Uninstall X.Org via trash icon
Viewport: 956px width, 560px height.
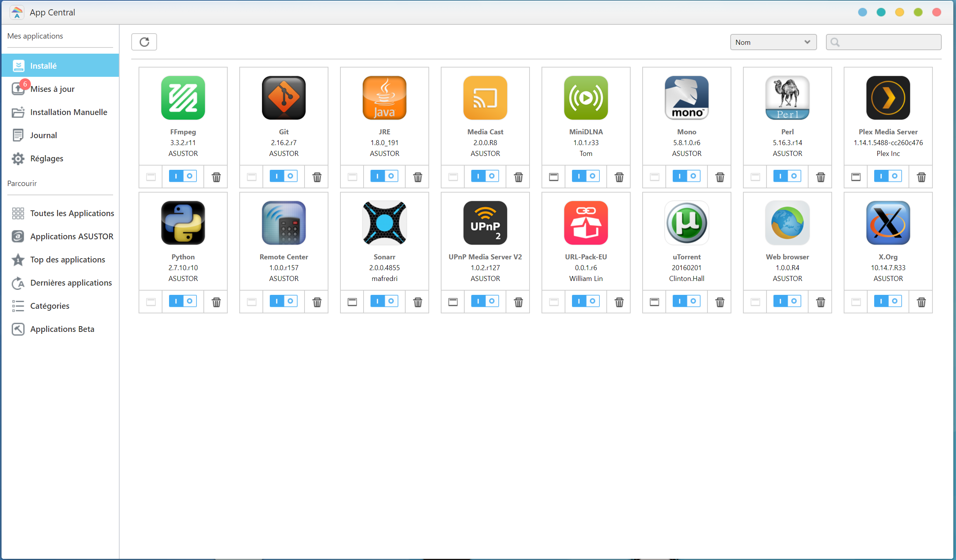pos(921,302)
